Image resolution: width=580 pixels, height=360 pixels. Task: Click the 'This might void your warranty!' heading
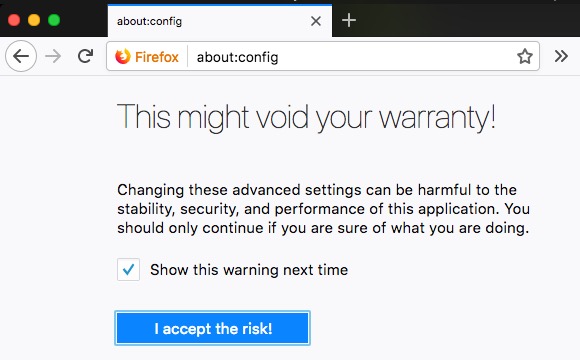(x=306, y=118)
